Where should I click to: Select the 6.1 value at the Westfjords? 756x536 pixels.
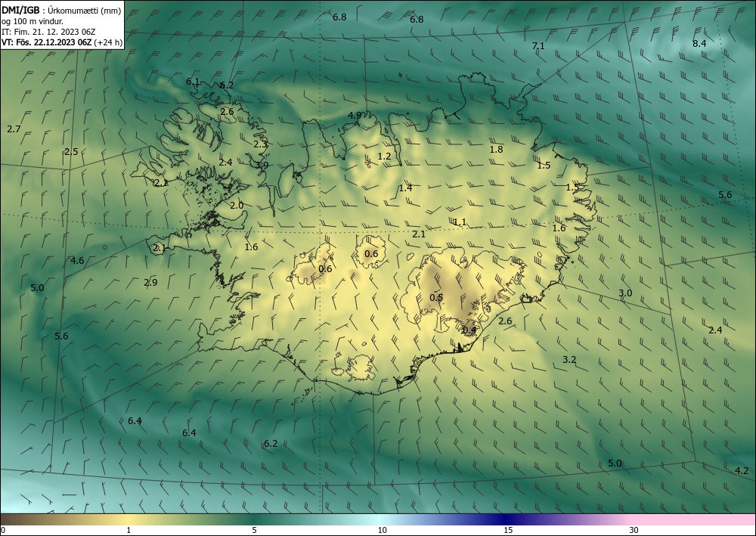pos(193,82)
